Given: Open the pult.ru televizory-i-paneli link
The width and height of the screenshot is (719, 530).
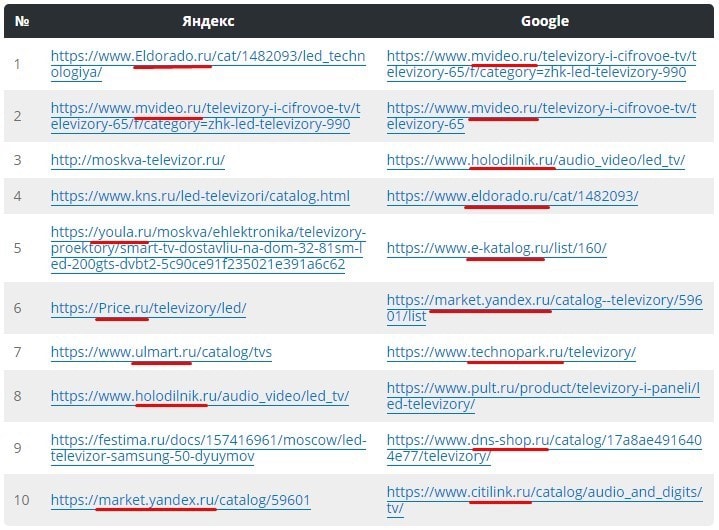Looking at the screenshot, I should click(x=543, y=396).
